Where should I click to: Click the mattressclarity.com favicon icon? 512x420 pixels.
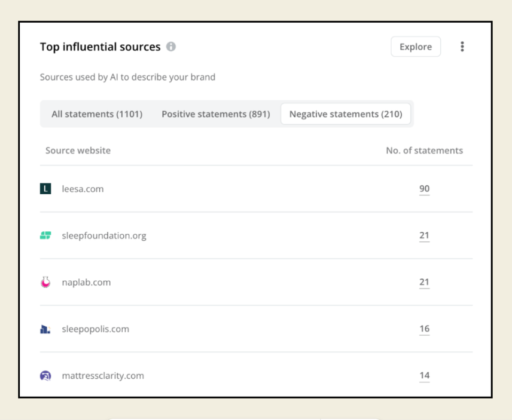coord(45,376)
